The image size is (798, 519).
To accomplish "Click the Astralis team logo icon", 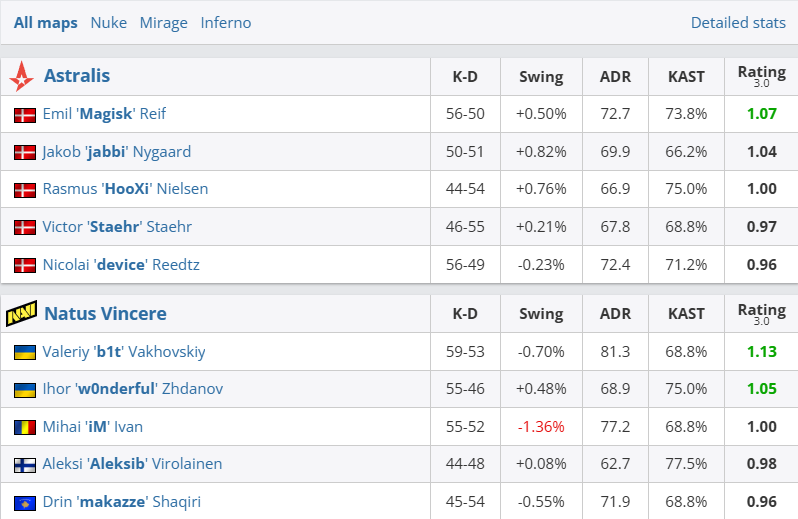I will pyautogui.click(x=21, y=76).
